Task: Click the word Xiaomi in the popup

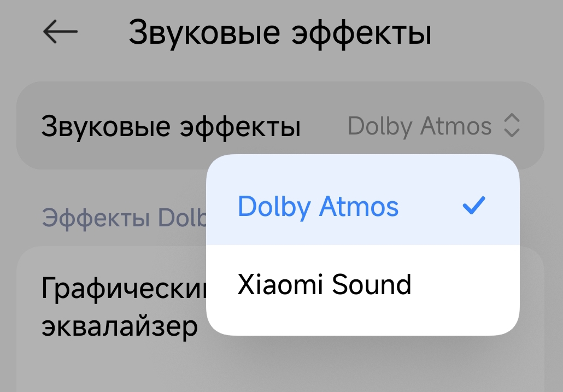Action: [x=277, y=285]
